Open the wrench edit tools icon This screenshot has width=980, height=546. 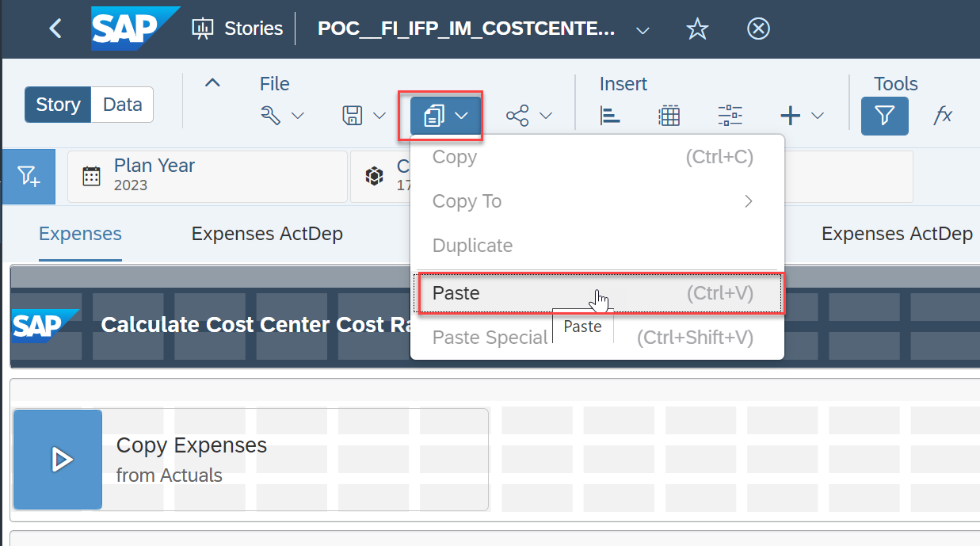point(272,116)
